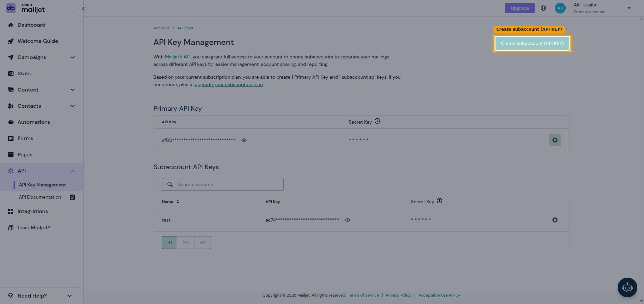
Task: Open API Documentation link in sidebar
Action: tap(40, 197)
